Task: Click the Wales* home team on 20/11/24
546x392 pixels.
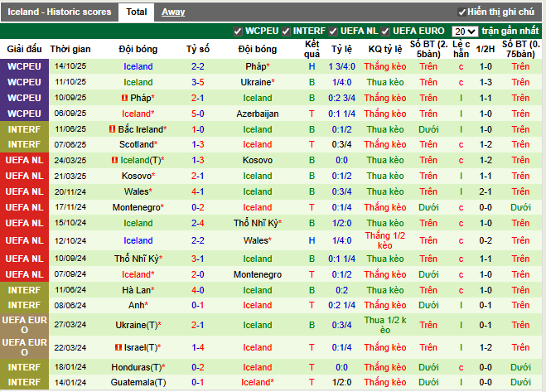Action: 138,191
